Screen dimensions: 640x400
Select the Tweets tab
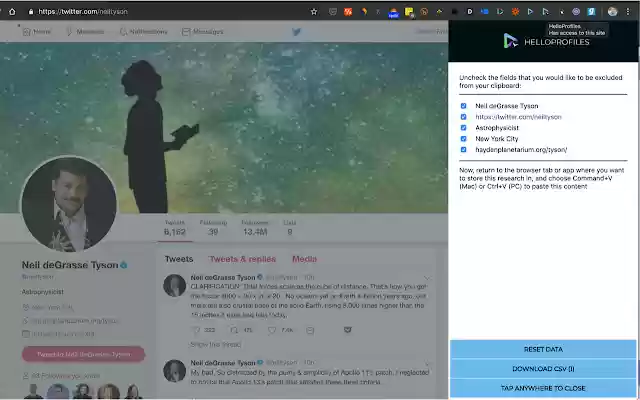179,259
